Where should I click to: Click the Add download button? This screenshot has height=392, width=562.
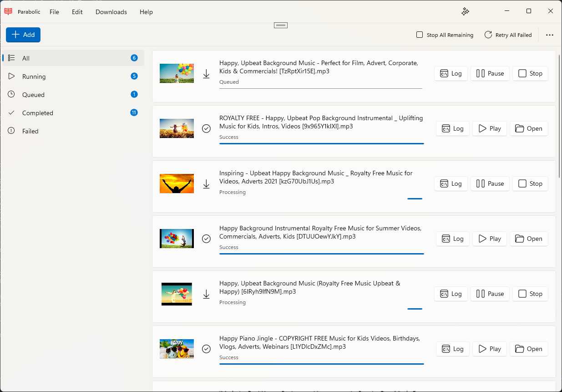click(23, 35)
